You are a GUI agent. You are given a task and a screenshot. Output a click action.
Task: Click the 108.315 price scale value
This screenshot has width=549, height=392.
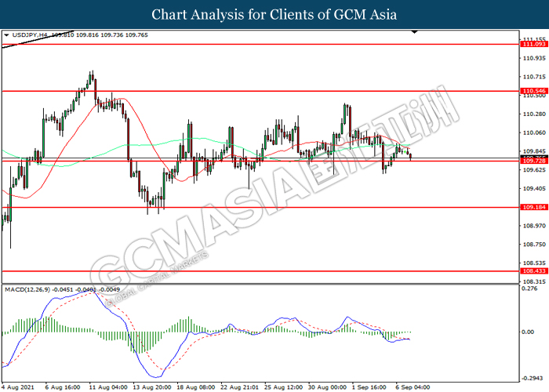click(x=534, y=281)
